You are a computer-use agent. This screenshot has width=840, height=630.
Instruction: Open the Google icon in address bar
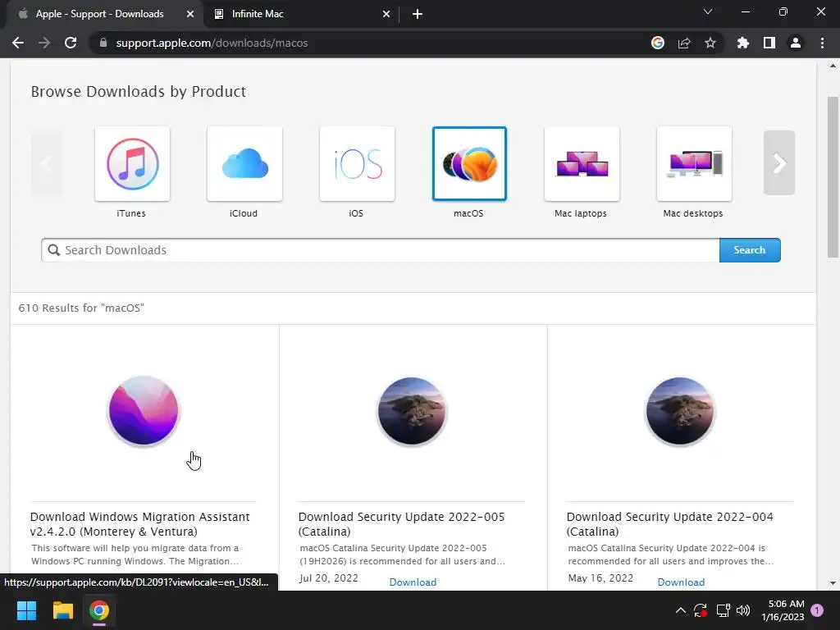tap(658, 43)
